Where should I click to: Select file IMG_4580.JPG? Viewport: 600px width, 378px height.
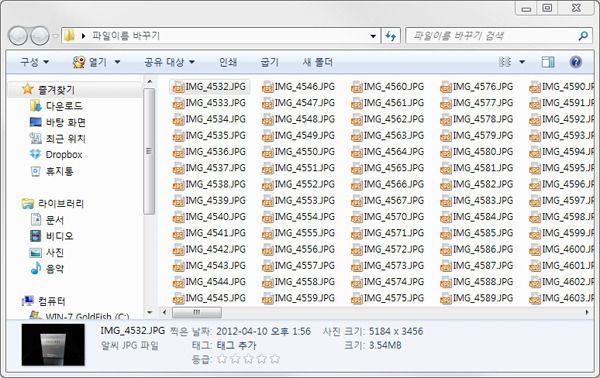tap(477, 152)
